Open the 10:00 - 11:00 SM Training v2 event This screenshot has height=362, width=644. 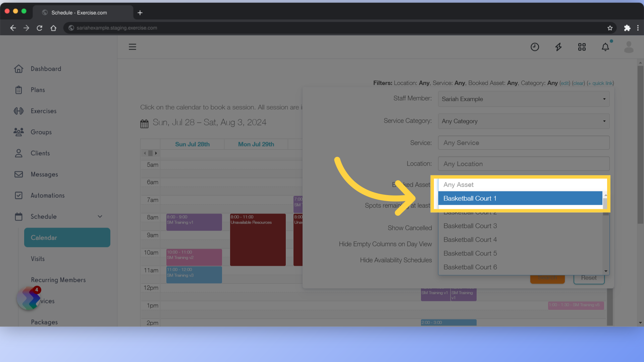coord(194,257)
